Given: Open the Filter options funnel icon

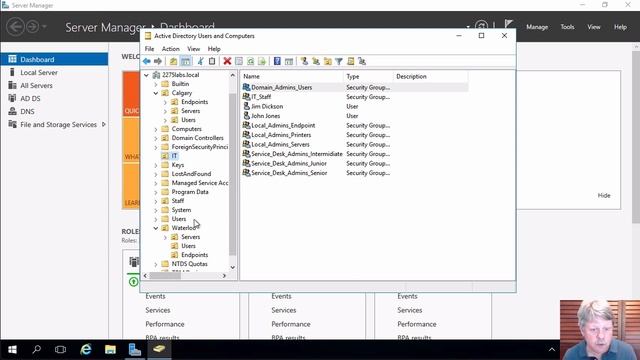Looking at the screenshot, I should 339,61.
